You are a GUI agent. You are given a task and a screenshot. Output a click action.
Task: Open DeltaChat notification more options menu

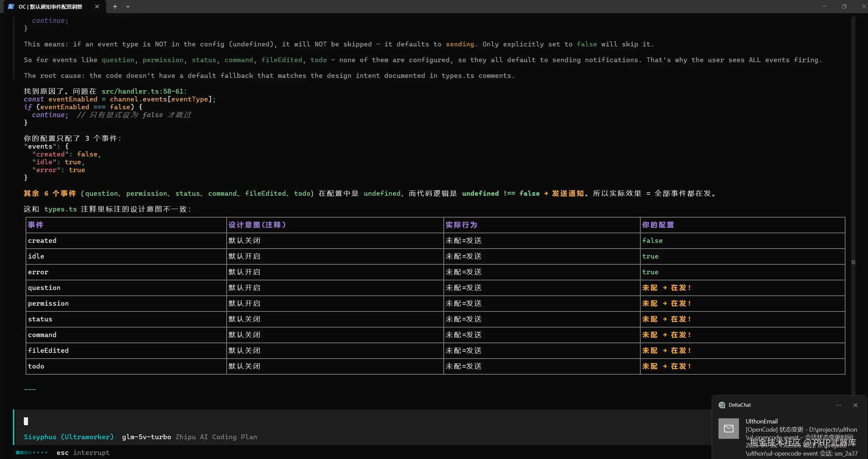(x=838, y=405)
